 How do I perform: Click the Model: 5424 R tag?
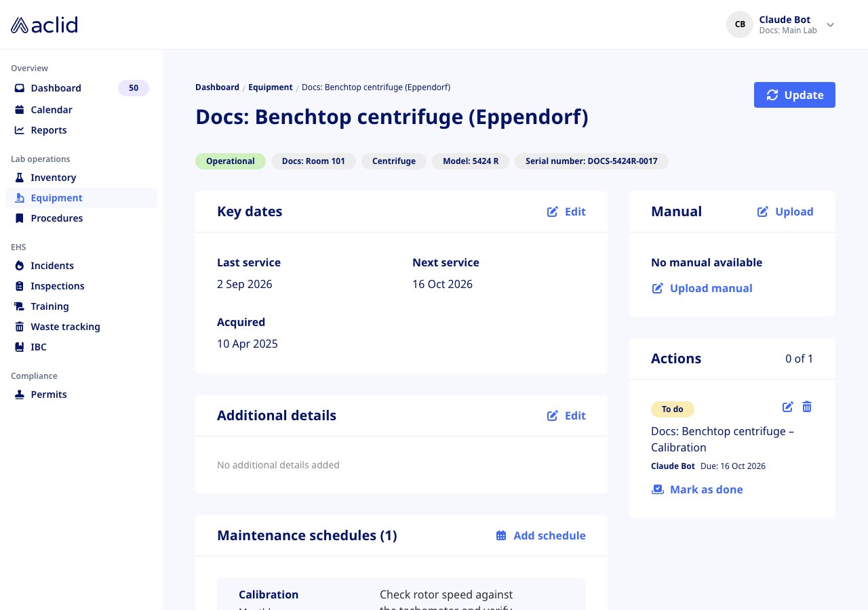tap(471, 161)
